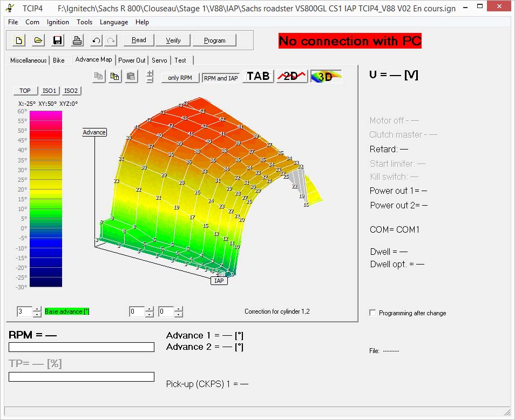Click the Read button
This screenshot has height=420, width=515.
[x=139, y=40]
